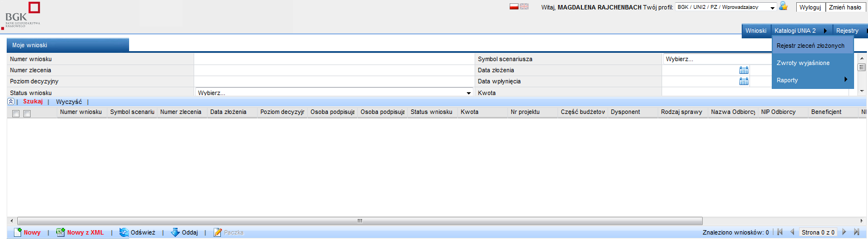868x239 pixels.
Task: Open the Twój profil dropdown
Action: pyautogui.click(x=726, y=7)
